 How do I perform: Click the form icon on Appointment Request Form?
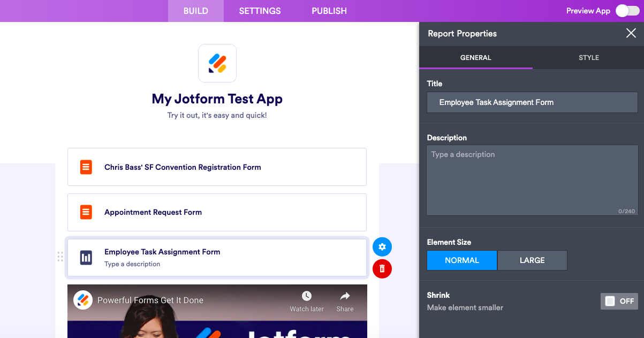86,212
